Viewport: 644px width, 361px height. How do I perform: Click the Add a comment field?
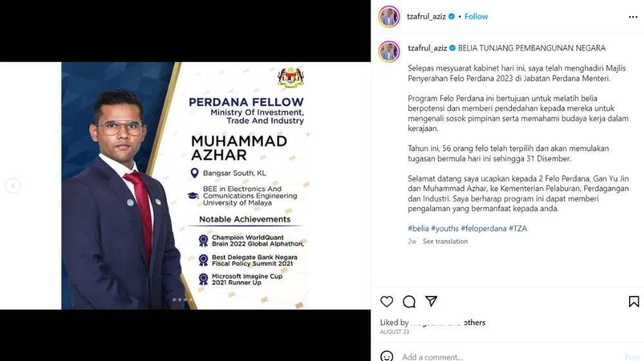(x=509, y=356)
